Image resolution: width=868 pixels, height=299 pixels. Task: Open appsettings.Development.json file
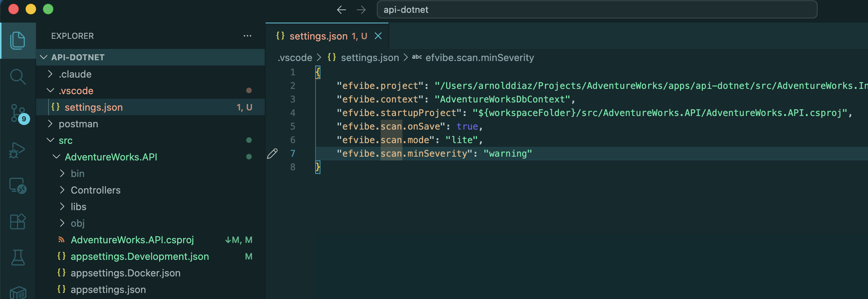(150, 256)
